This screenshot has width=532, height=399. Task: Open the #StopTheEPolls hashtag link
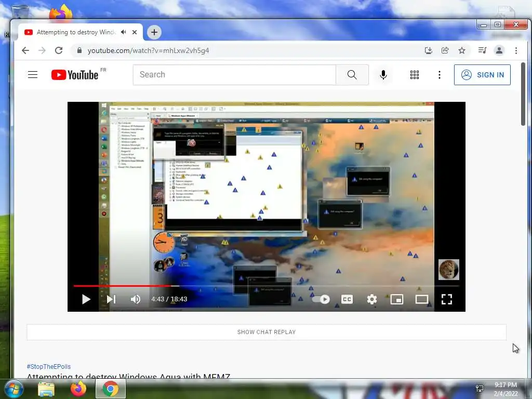click(49, 366)
